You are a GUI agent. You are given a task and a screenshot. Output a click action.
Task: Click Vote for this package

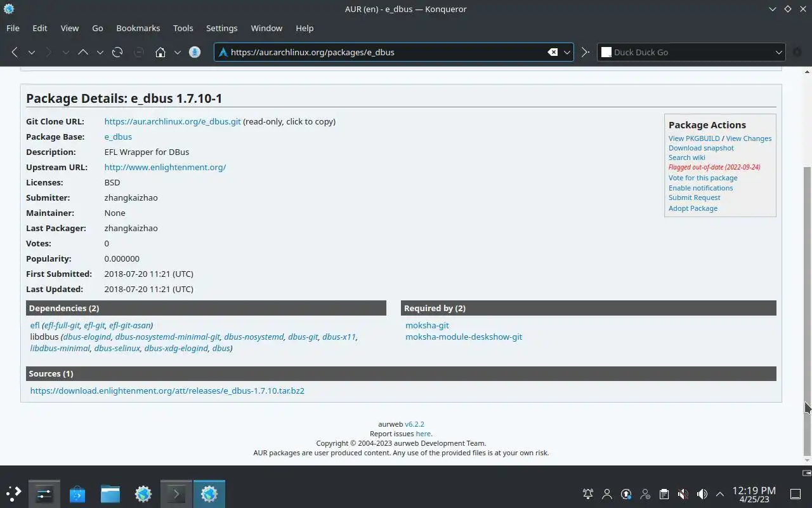(x=703, y=178)
